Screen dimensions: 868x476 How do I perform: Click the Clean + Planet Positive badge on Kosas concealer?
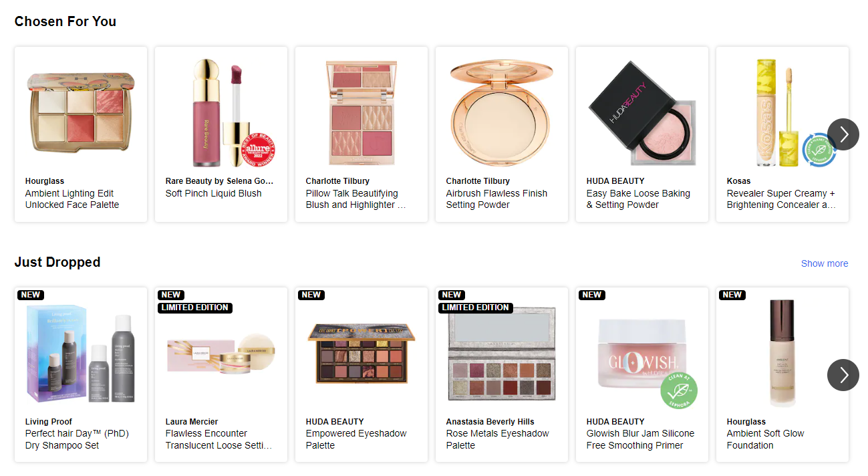[x=819, y=148]
